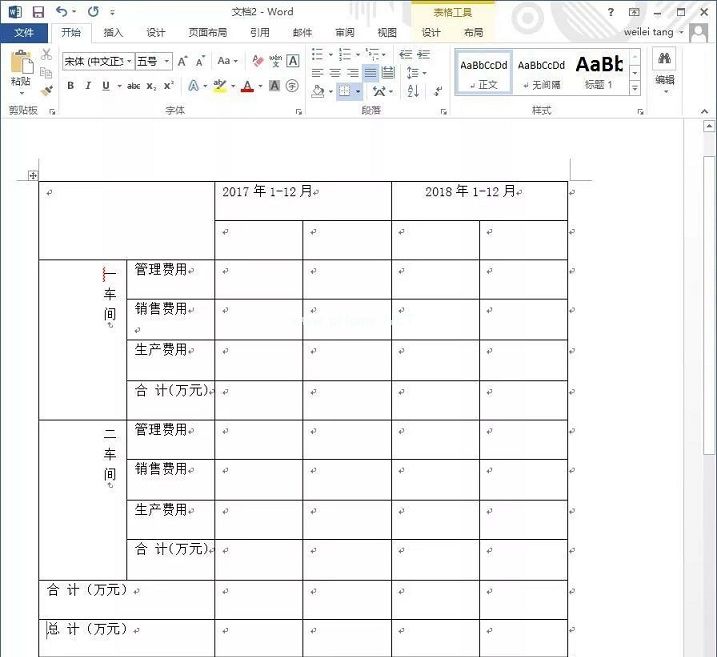The width and height of the screenshot is (717, 657).
Task: Open the 布局 table tools tab
Action: pyautogui.click(x=473, y=32)
